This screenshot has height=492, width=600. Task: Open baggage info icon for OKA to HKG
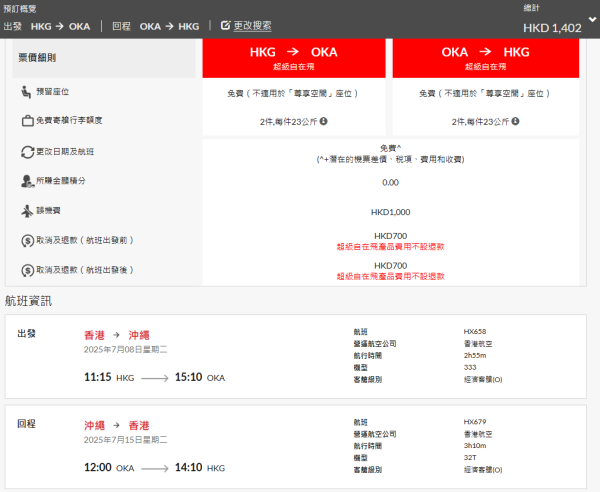coord(515,121)
